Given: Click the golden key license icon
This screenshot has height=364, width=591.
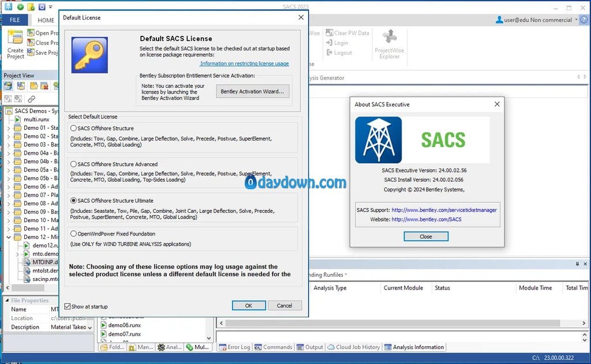Looking at the screenshot, I should click(89, 55).
